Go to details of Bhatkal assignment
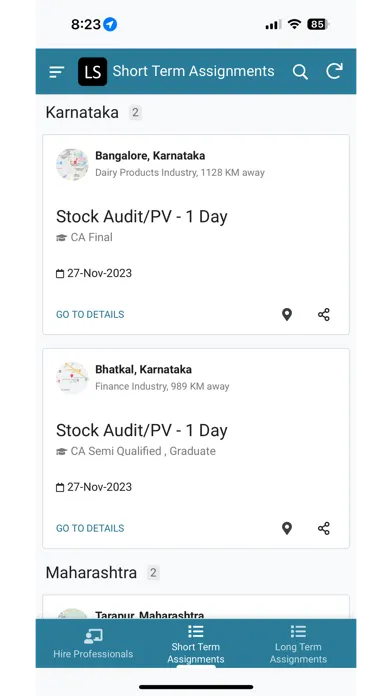392x696 pixels. [x=90, y=528]
